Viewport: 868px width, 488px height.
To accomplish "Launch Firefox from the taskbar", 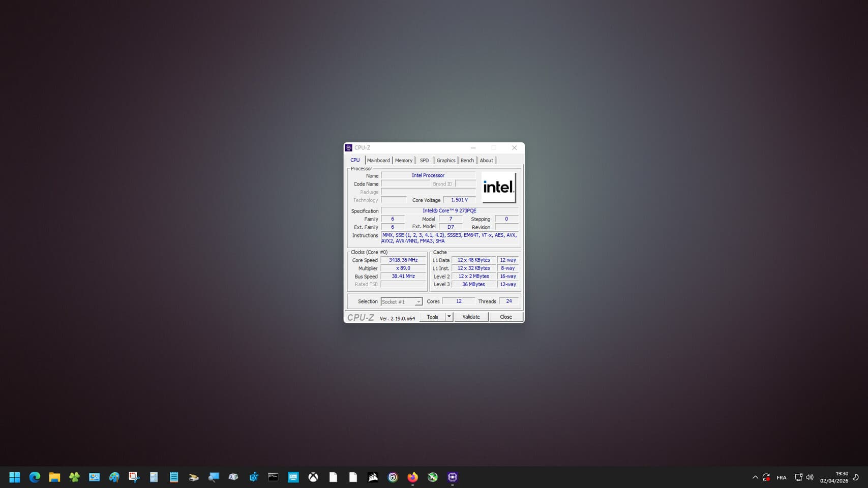I will tap(412, 477).
